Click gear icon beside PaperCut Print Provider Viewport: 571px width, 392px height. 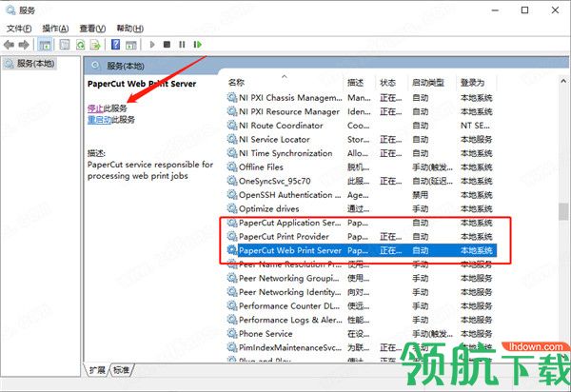click(232, 236)
